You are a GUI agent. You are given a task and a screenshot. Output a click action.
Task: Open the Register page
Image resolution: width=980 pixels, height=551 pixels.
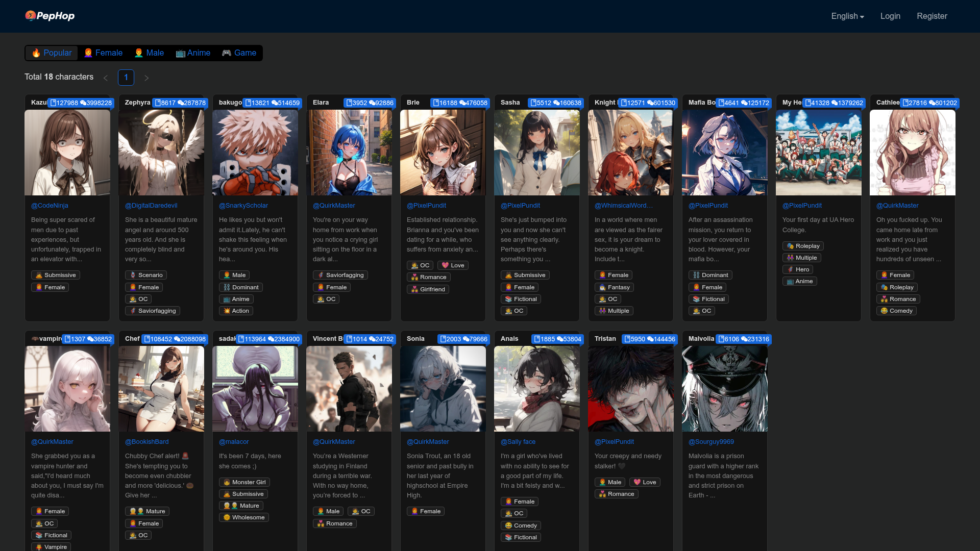tap(932, 16)
